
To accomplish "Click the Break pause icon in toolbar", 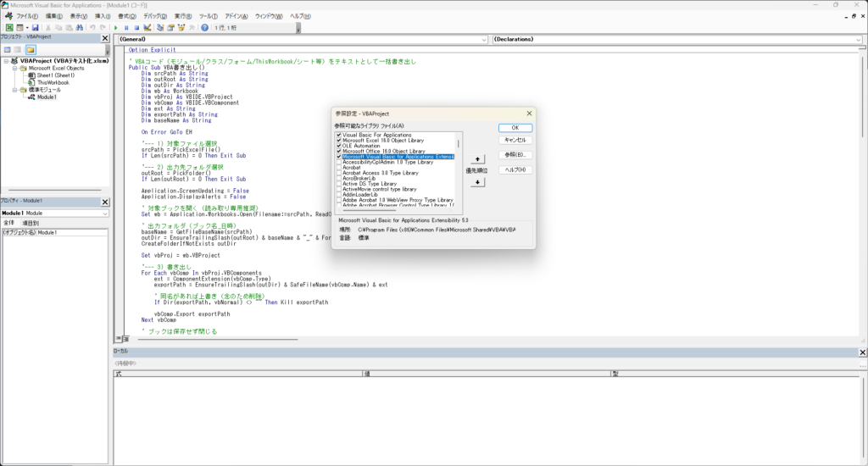I will pyautogui.click(x=126, y=27).
